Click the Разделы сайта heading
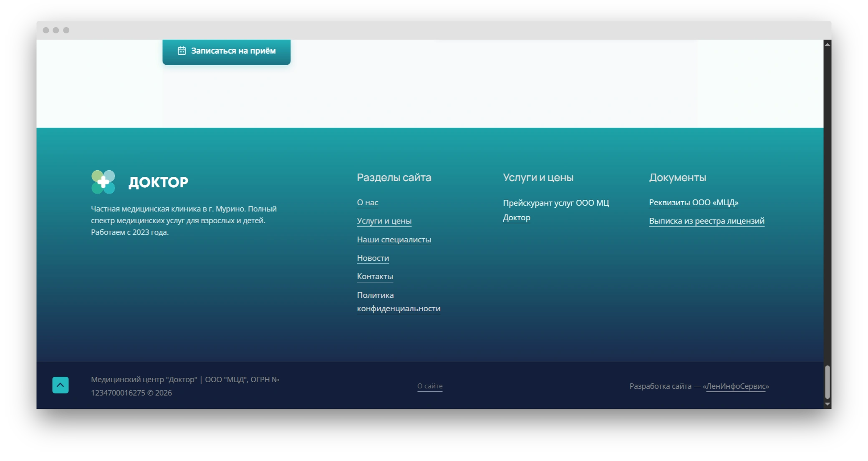Screen dimensions: 868x461 [x=394, y=177]
